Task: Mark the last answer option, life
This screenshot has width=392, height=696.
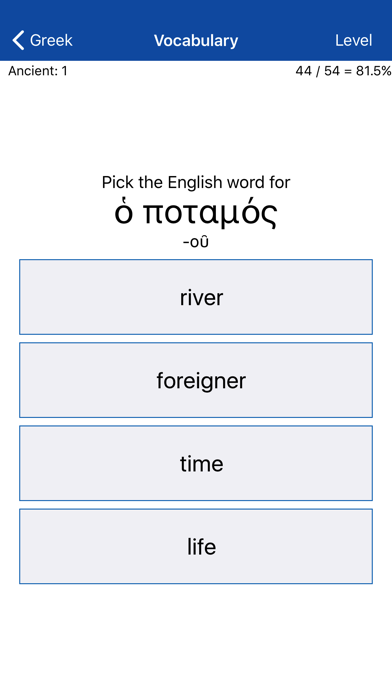Action: [196, 546]
